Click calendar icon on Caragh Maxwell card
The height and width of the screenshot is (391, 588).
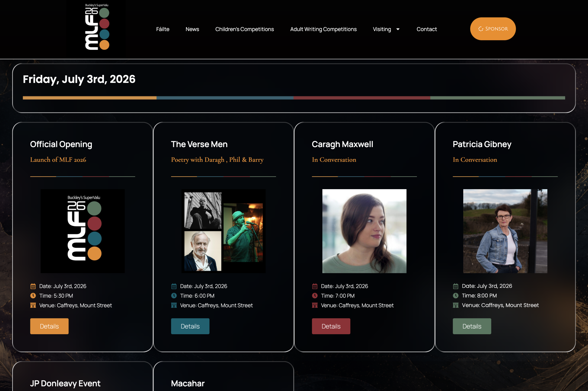pyautogui.click(x=315, y=286)
